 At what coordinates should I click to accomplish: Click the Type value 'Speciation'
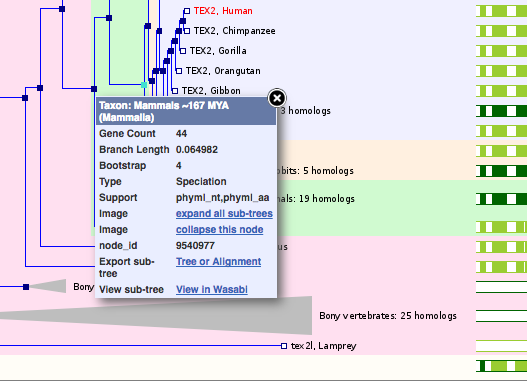tap(201, 181)
